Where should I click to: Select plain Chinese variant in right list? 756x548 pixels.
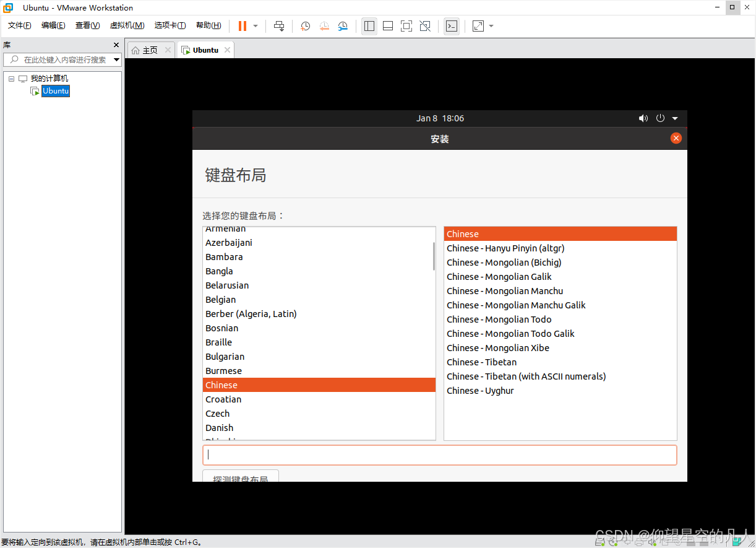click(x=561, y=234)
